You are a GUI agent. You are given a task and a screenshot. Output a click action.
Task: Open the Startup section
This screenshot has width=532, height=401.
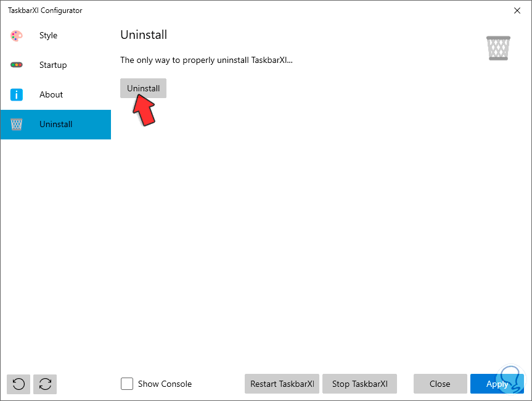click(x=55, y=65)
